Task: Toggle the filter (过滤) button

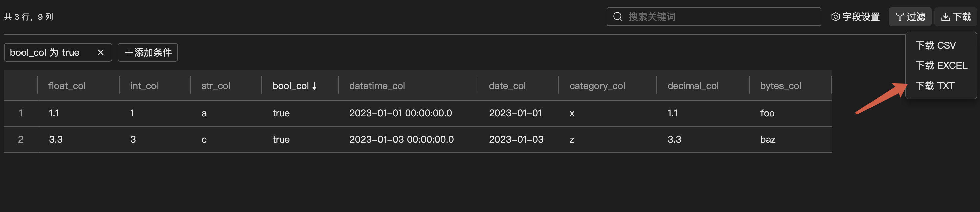Action: [x=910, y=17]
